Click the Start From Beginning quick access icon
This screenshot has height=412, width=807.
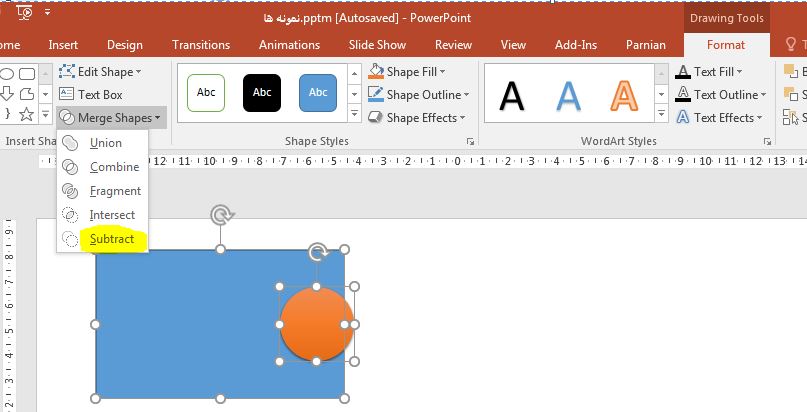[25, 11]
